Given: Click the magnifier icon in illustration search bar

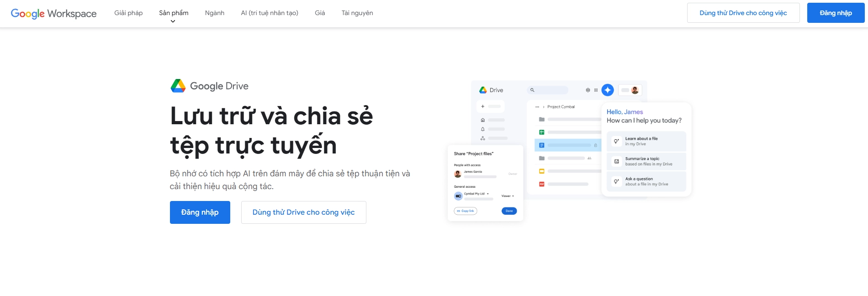Looking at the screenshot, I should tap(532, 90).
